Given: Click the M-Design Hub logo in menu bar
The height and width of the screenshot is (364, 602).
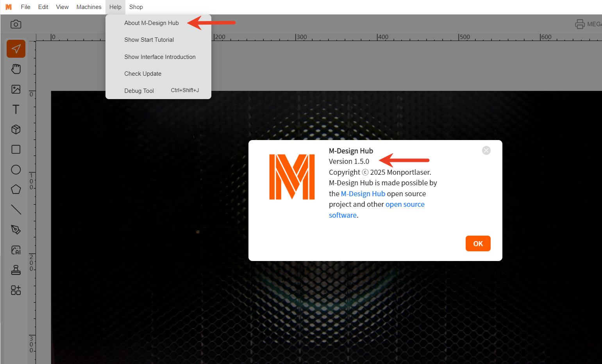Looking at the screenshot, I should pyautogui.click(x=9, y=7).
